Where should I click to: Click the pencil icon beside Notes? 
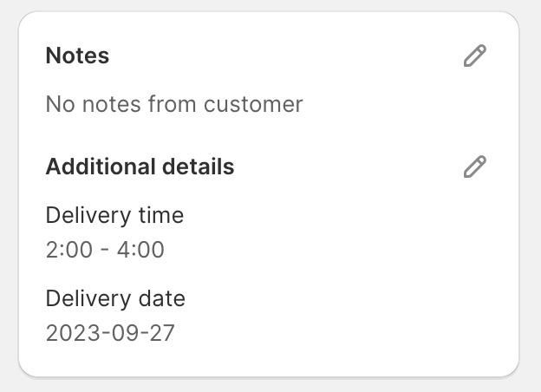[x=475, y=56]
